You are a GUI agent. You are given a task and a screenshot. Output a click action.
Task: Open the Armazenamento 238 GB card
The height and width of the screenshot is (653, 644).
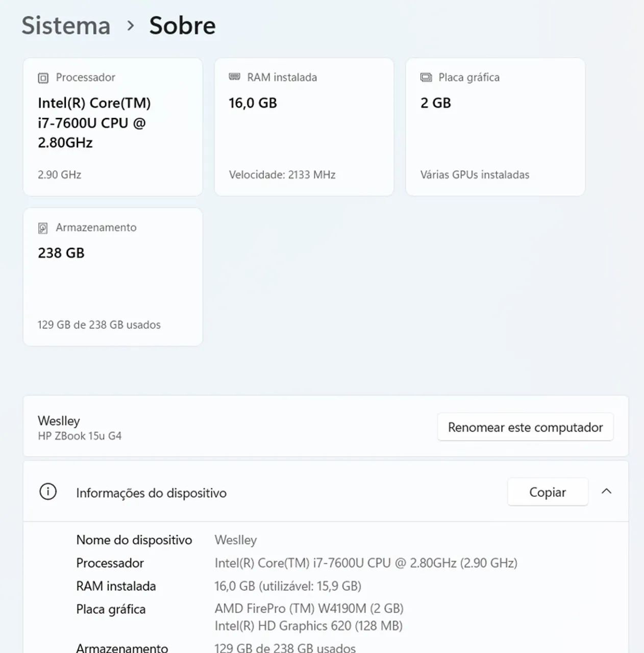click(x=113, y=277)
